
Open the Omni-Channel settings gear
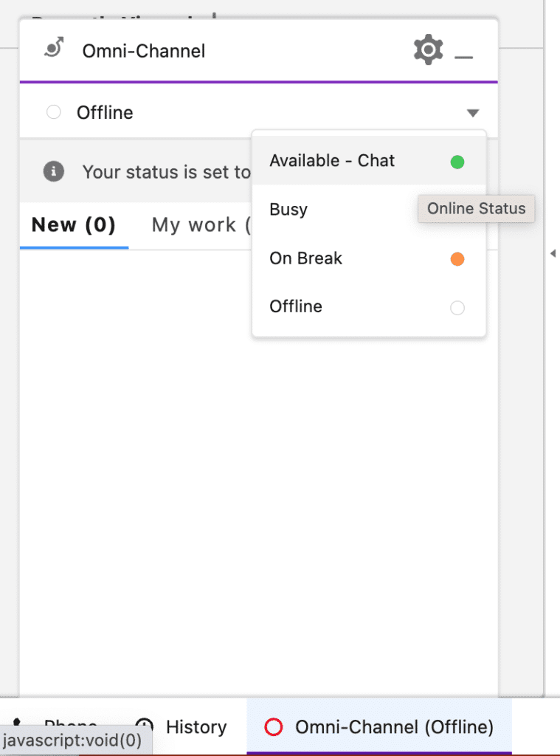point(428,50)
